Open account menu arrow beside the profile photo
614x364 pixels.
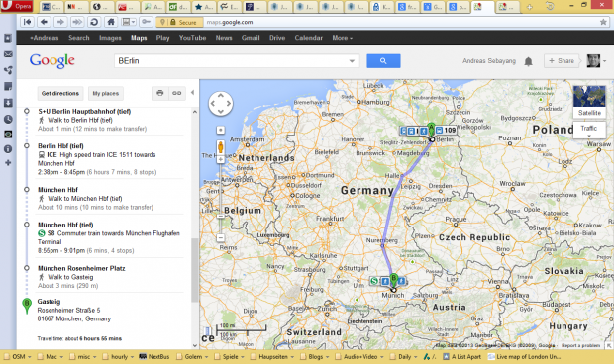pyautogui.click(x=605, y=61)
